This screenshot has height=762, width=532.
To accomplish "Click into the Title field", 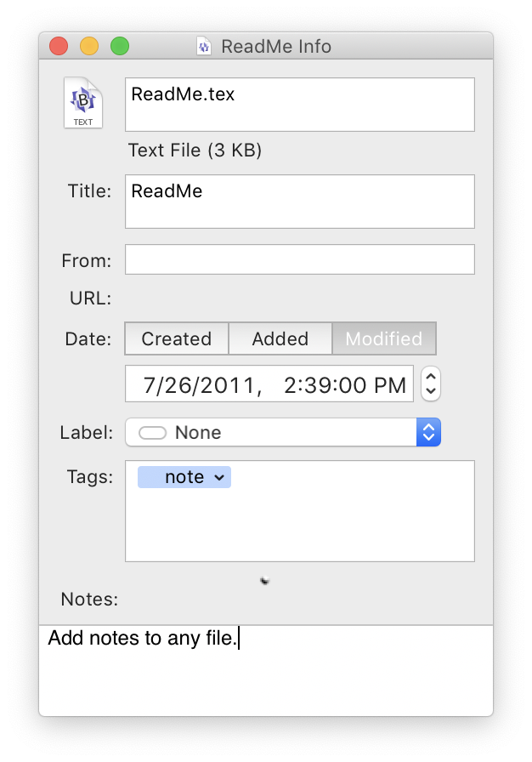I will pyautogui.click(x=299, y=202).
